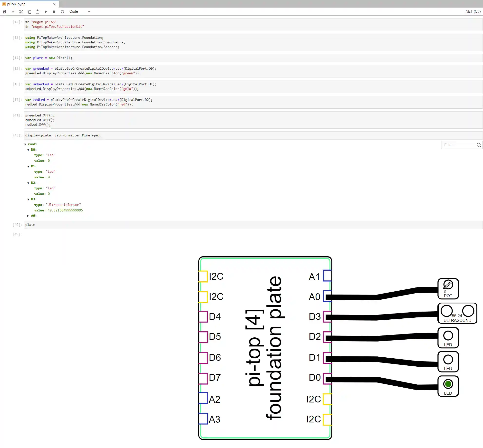483x448 pixels.
Task: Collapse the root node in JSON output
Action: pos(25,144)
